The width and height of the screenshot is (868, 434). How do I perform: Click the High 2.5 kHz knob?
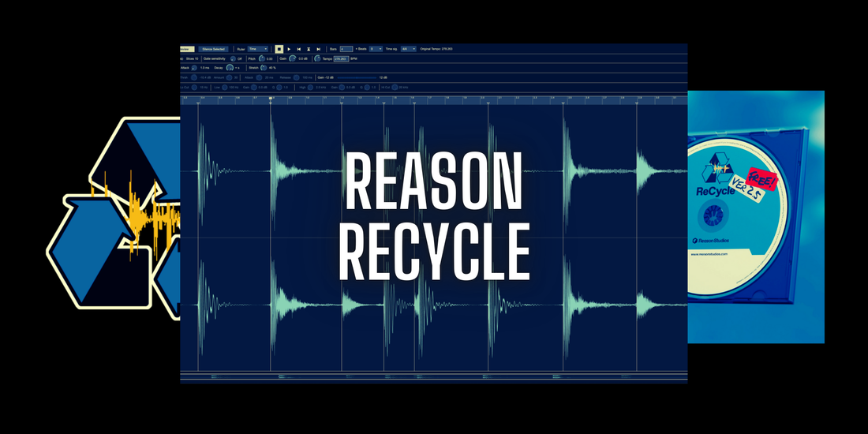(x=310, y=87)
